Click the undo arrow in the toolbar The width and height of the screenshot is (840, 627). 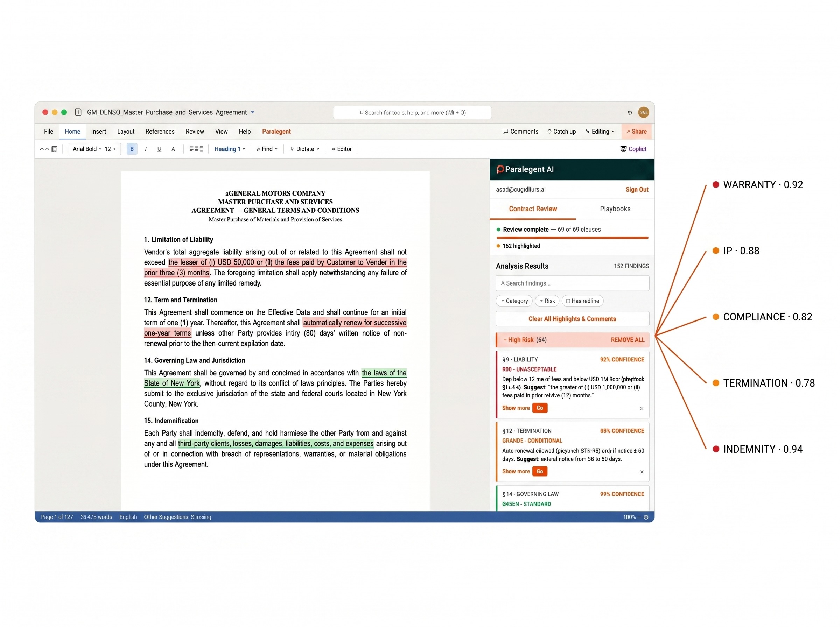coord(42,149)
